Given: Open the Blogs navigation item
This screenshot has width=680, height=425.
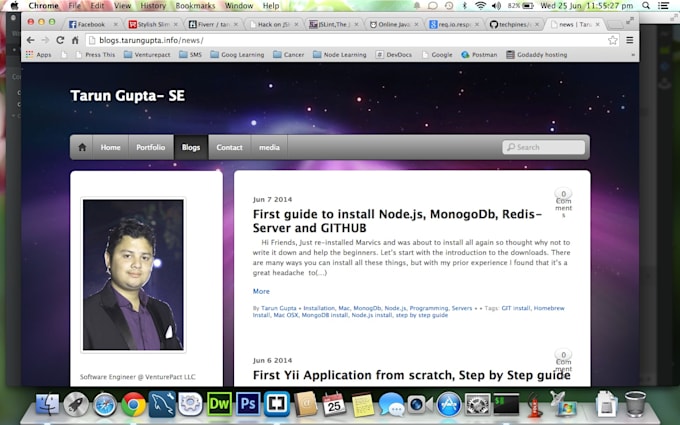Looking at the screenshot, I should (x=191, y=147).
